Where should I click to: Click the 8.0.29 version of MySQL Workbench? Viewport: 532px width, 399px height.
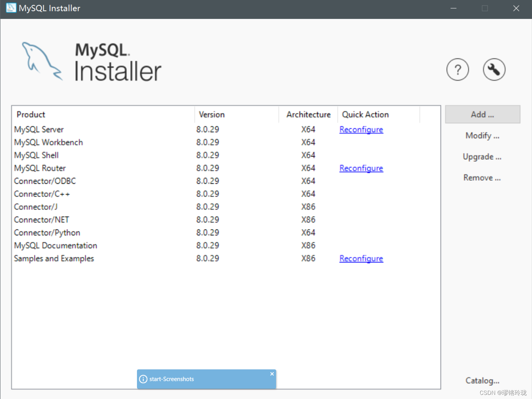208,142
